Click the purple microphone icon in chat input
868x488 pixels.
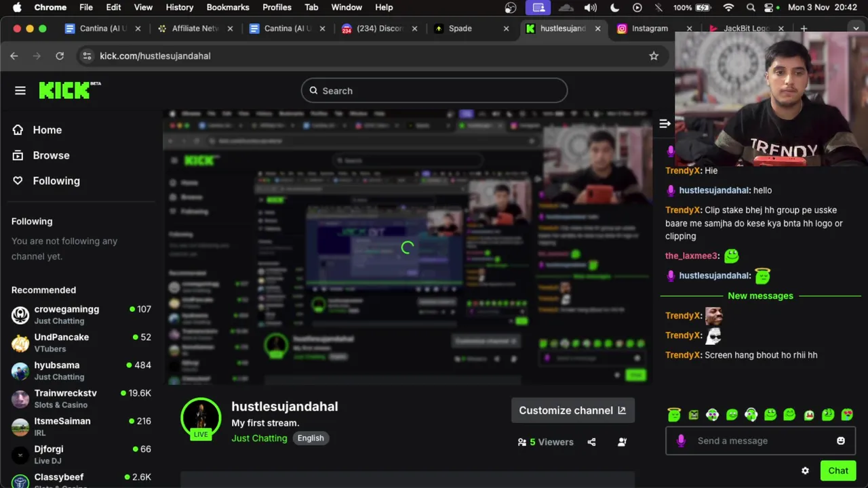(681, 441)
